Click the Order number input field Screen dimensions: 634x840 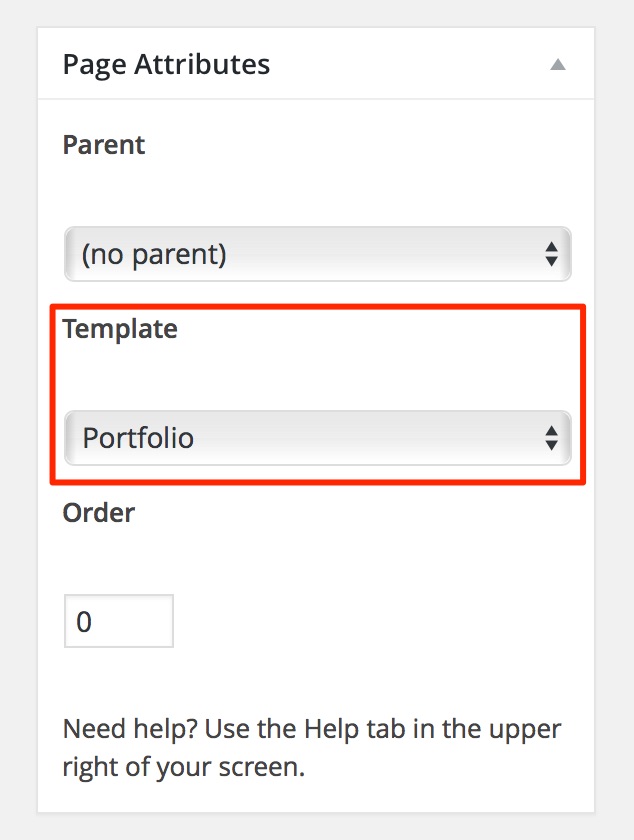click(x=118, y=622)
